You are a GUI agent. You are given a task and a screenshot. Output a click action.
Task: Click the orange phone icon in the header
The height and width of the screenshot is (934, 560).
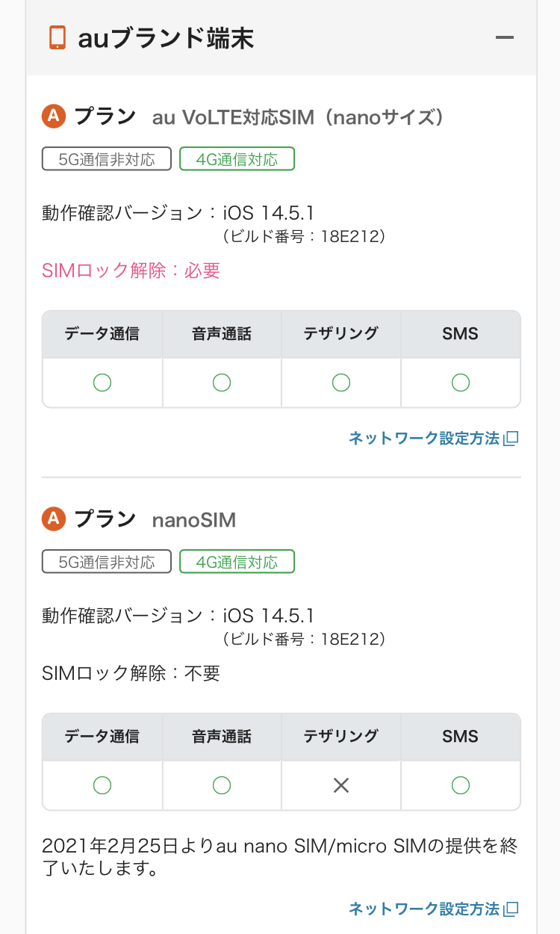pos(57,37)
